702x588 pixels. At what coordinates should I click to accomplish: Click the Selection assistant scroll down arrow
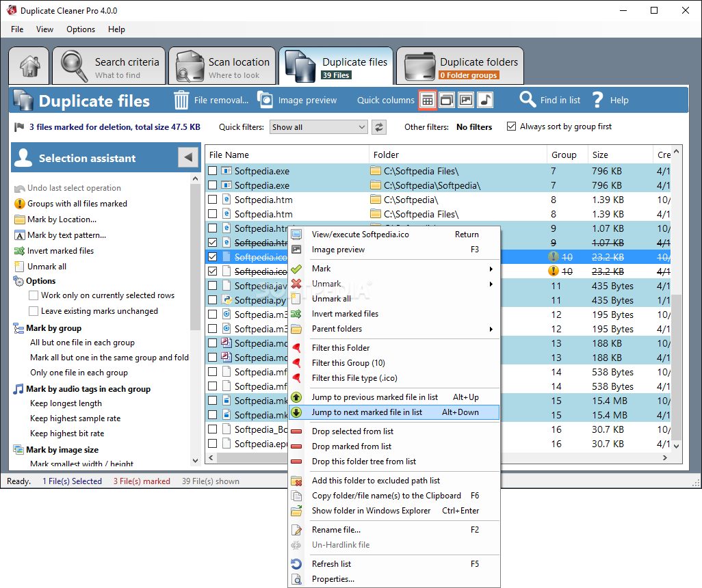click(195, 460)
